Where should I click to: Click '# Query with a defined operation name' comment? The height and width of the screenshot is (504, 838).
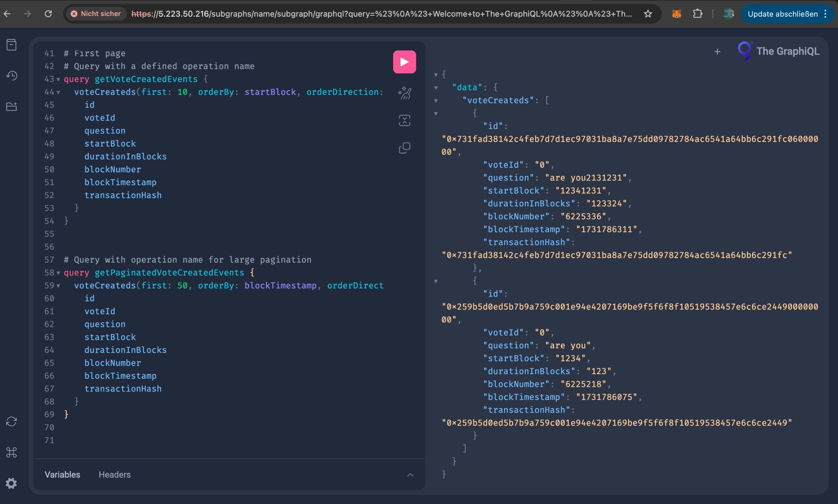[x=159, y=66]
